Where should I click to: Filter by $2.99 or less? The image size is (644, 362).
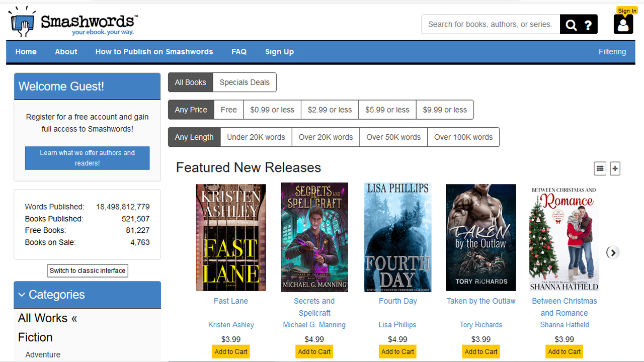tap(330, 110)
